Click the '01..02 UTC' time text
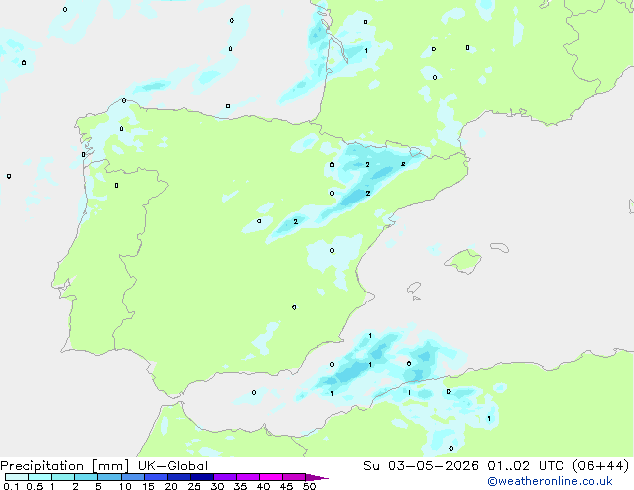 (526, 466)
